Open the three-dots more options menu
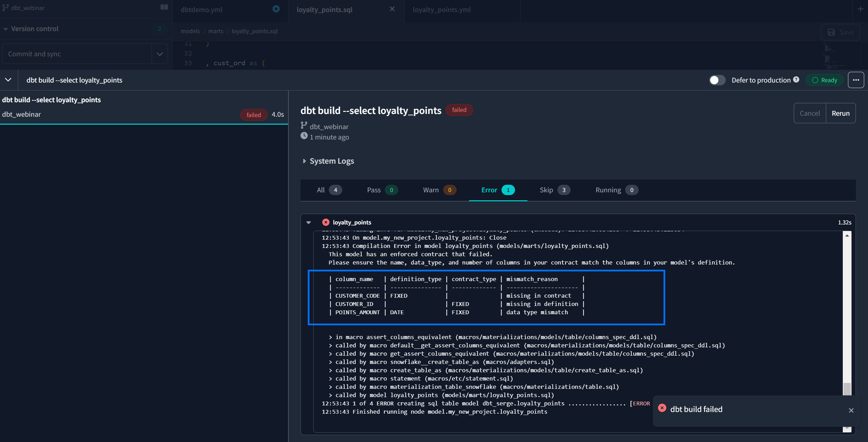This screenshot has height=442, width=868. point(856,80)
